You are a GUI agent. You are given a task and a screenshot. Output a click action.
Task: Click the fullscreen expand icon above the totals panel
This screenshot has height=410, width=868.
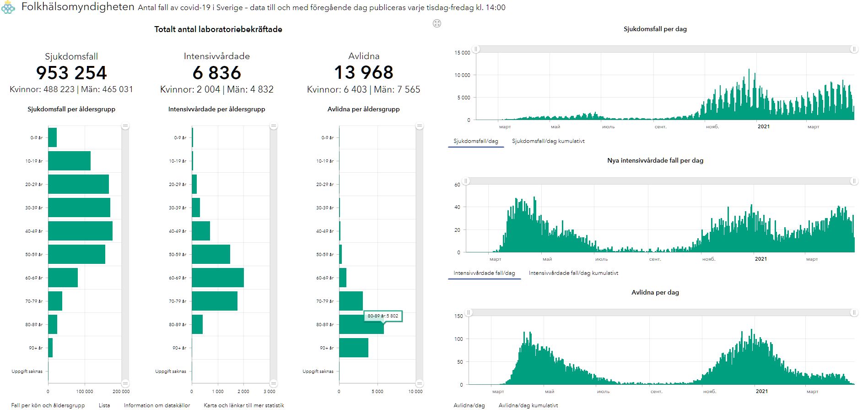tap(437, 23)
